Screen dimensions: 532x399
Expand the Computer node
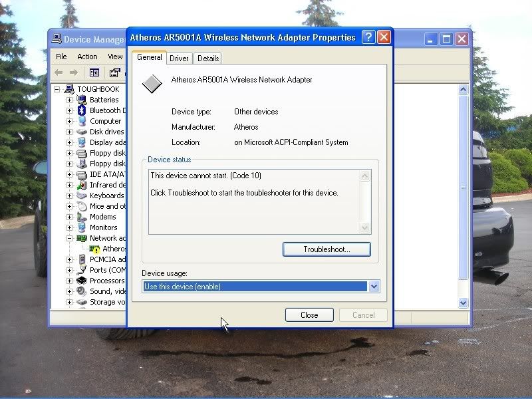[x=69, y=122]
